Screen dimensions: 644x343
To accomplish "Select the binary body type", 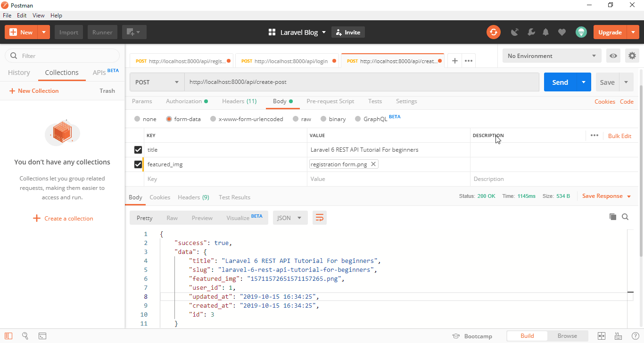I will tap(323, 119).
